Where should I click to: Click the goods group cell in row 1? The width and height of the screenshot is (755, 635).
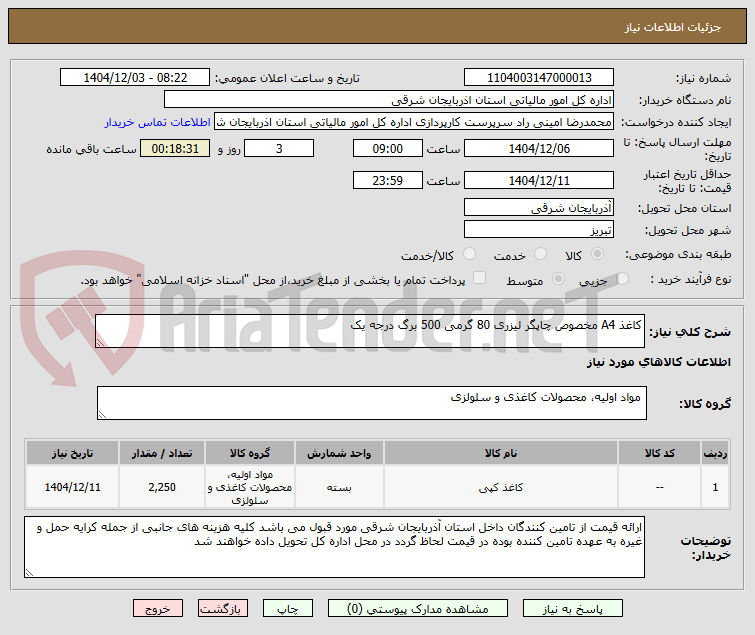(250, 487)
